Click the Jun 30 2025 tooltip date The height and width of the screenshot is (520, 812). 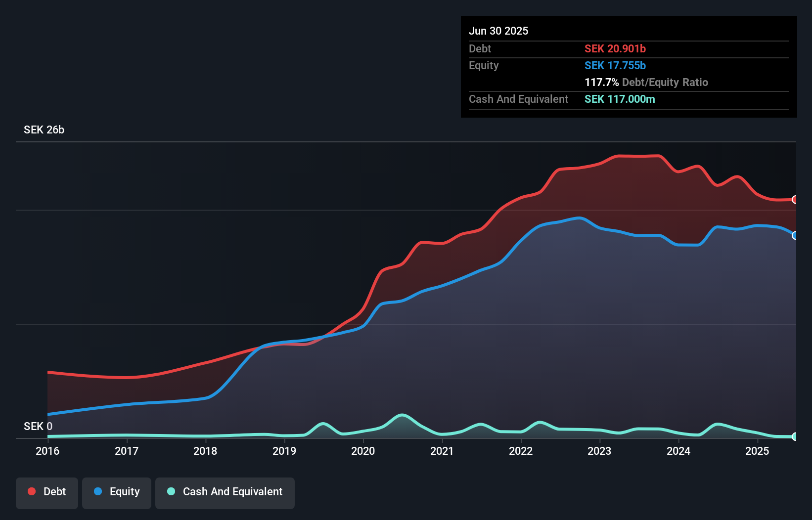tap(498, 31)
